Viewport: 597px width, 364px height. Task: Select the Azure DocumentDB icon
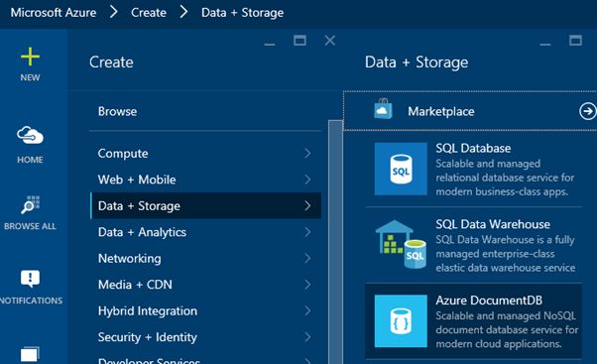401,321
